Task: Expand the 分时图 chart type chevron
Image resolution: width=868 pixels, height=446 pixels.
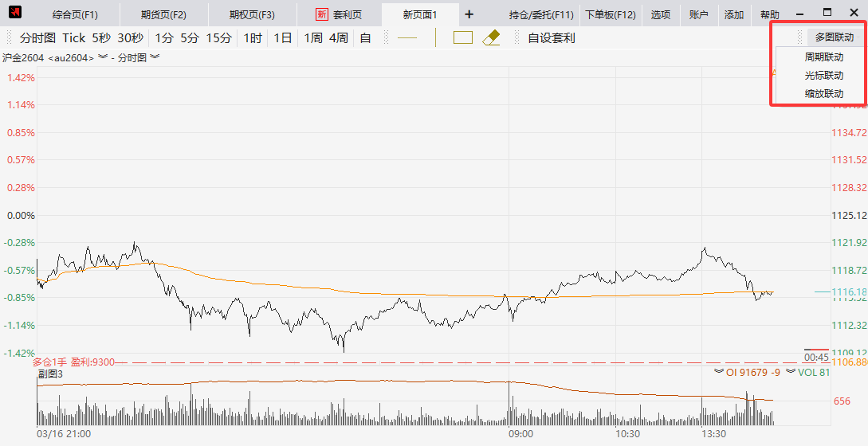Action: pyautogui.click(x=155, y=57)
